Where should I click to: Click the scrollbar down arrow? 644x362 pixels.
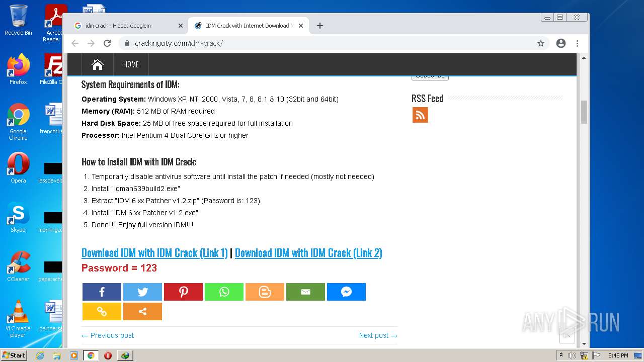point(584,344)
